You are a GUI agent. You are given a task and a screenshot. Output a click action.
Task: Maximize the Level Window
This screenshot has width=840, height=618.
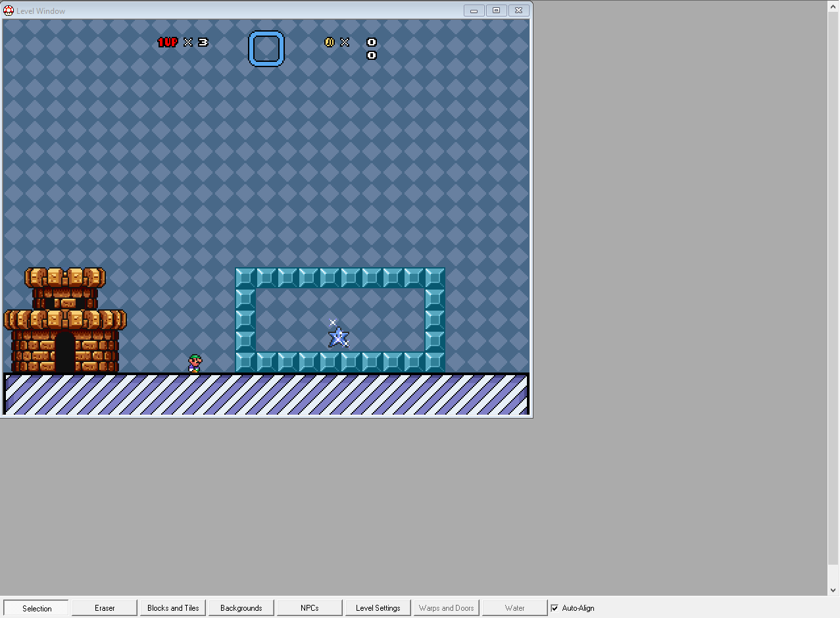click(497, 10)
